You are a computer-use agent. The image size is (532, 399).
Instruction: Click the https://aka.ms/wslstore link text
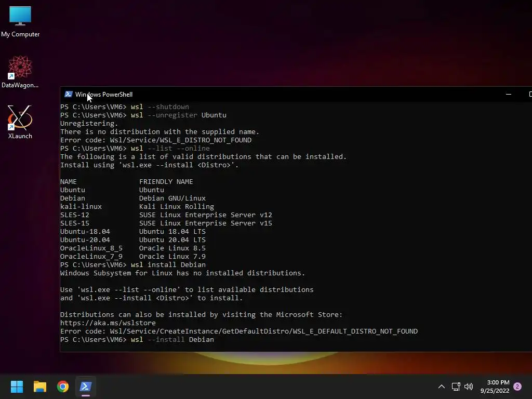coord(108,323)
